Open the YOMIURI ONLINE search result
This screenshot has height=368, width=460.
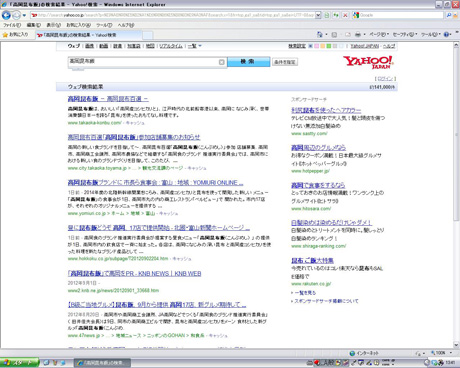pyautogui.click(x=155, y=183)
